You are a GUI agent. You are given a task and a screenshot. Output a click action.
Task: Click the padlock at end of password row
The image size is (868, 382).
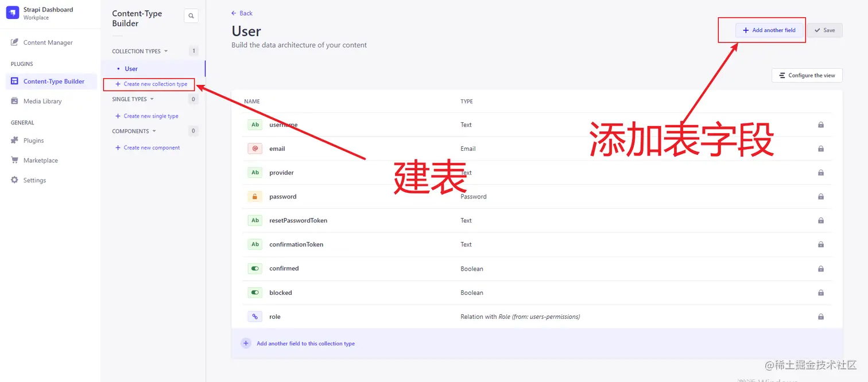click(x=821, y=197)
